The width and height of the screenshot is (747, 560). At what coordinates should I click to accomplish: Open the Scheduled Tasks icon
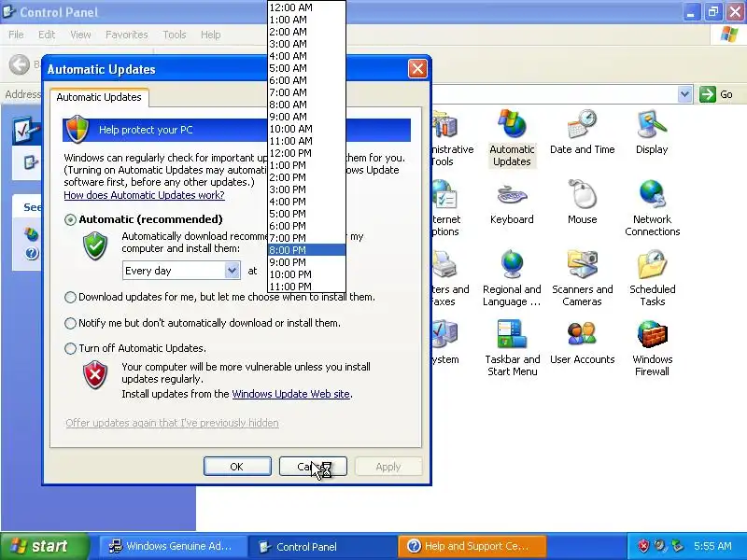tap(652, 277)
